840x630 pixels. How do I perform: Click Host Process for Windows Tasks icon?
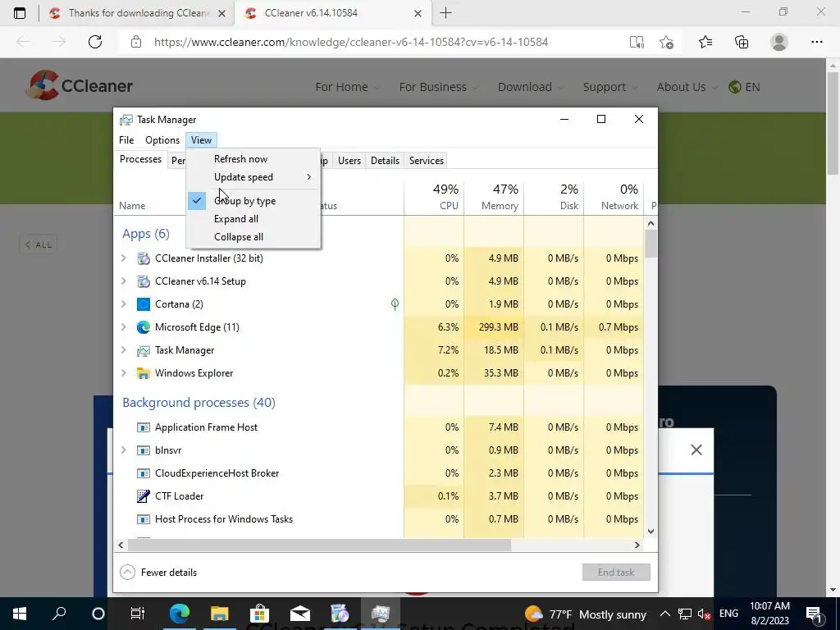pos(143,519)
